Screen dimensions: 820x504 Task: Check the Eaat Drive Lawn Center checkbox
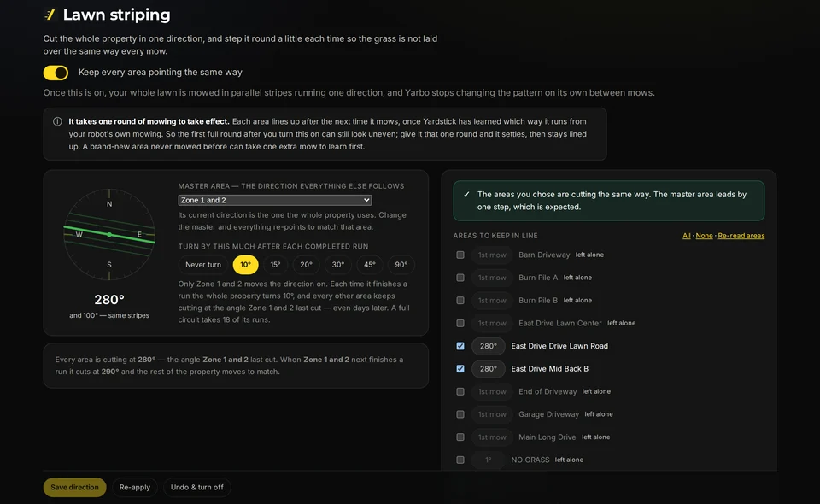460,323
